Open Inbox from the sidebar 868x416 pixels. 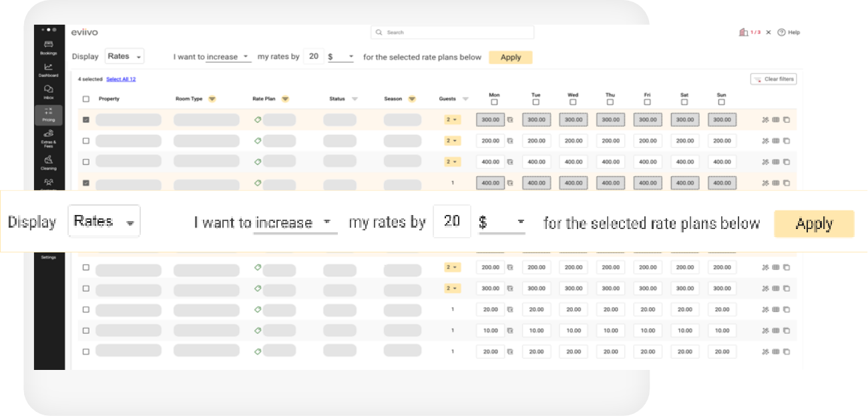48,89
